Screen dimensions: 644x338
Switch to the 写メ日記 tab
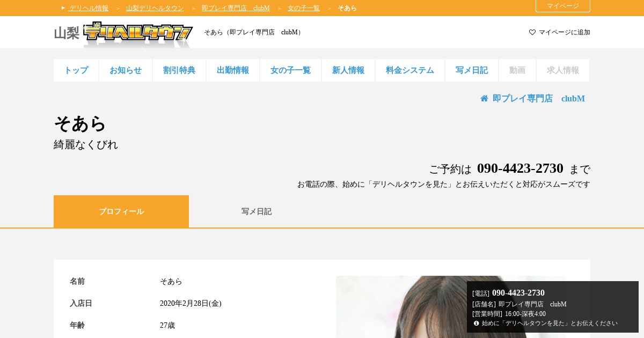(x=257, y=211)
